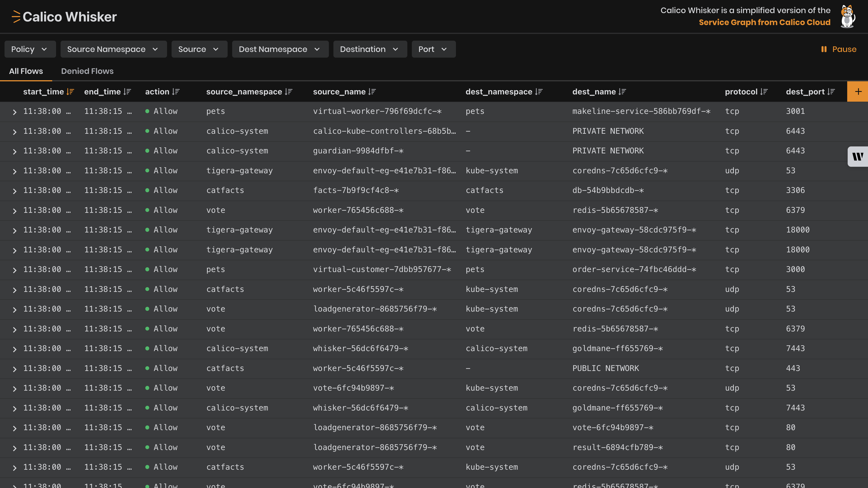
Task: Click port 3306 cell
Action: tap(795, 190)
